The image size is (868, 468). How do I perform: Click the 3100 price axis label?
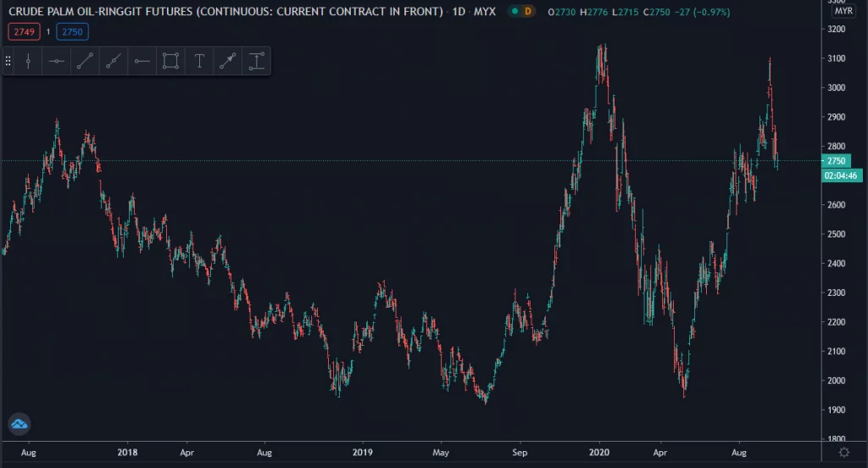[836, 58]
